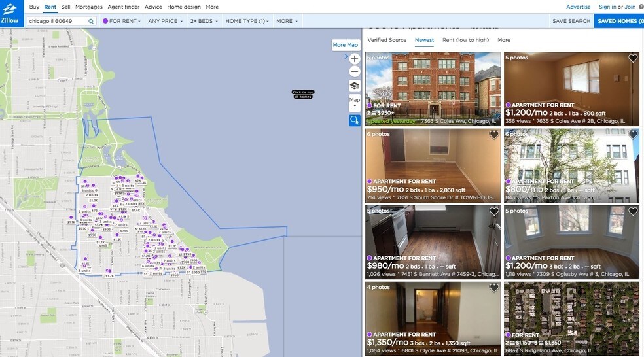Open the 7635 S Coles Ave # 2B listing
Viewport: 644px width, 357px height.
[572, 89]
